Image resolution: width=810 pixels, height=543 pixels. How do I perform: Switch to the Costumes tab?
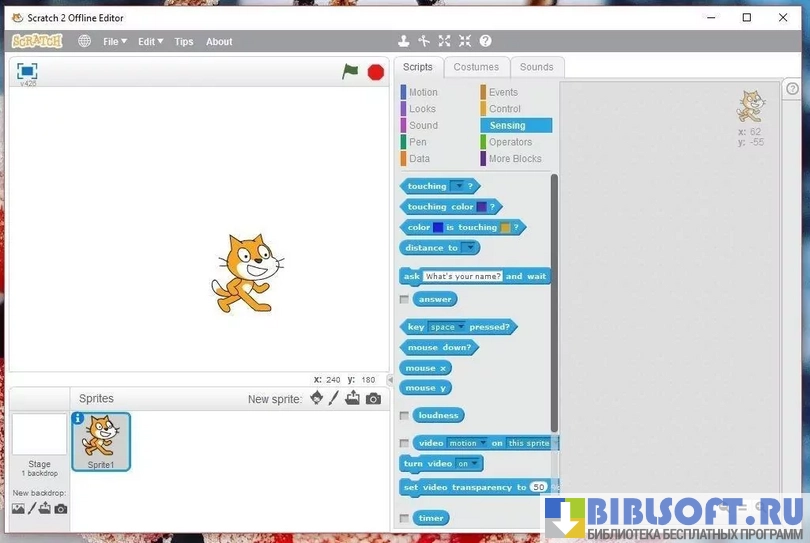coord(476,67)
